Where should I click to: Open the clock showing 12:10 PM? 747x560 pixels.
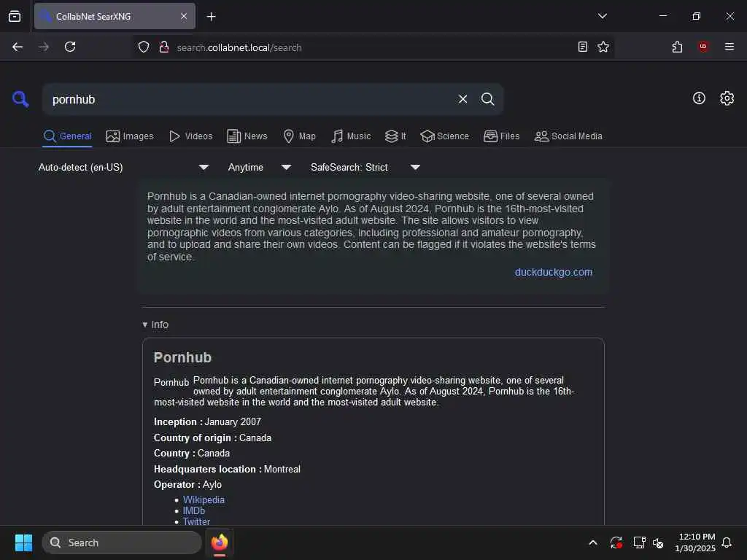[x=695, y=542]
